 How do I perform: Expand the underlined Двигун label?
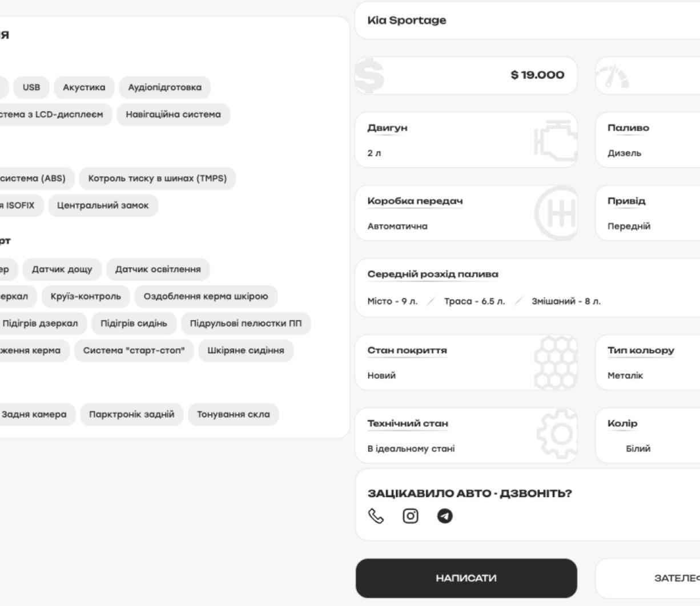(x=388, y=128)
